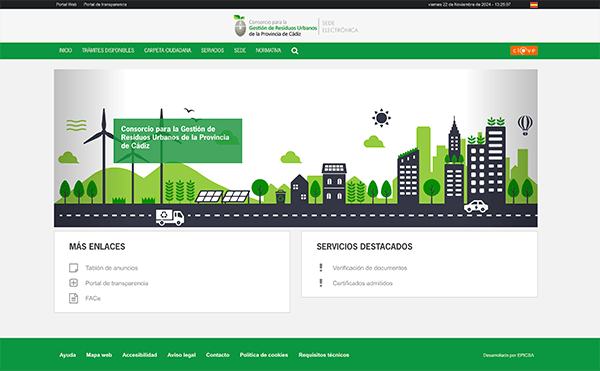The width and height of the screenshot is (600, 371).
Task: Click Desarrollado por EPICSA in the footer
Action: (509, 355)
